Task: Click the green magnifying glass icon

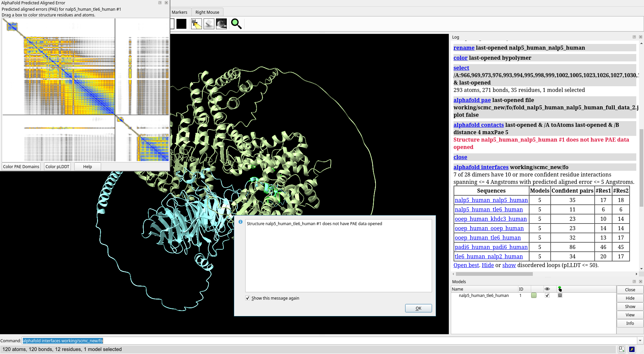Action: (x=236, y=24)
